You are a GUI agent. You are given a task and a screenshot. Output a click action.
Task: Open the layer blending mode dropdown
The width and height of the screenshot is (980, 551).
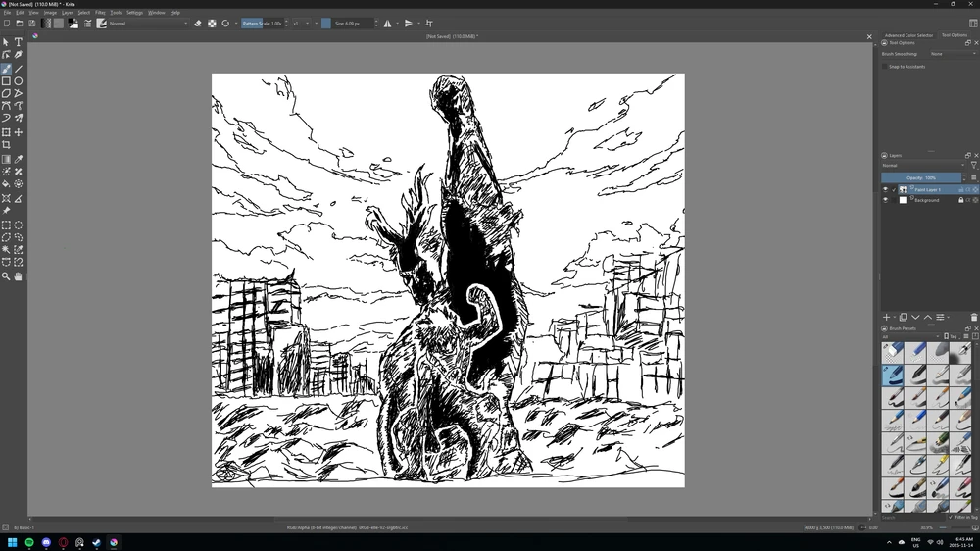[x=923, y=165]
